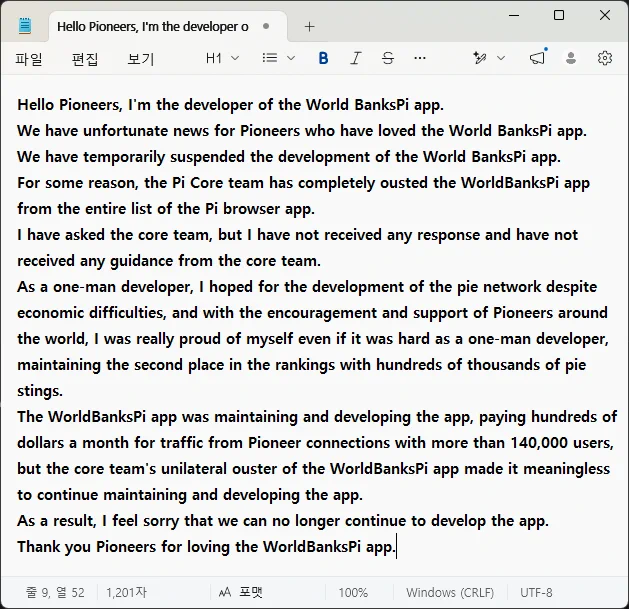The image size is (629, 609).
Task: Open the H1 heading dropdown
Action: (x=223, y=59)
